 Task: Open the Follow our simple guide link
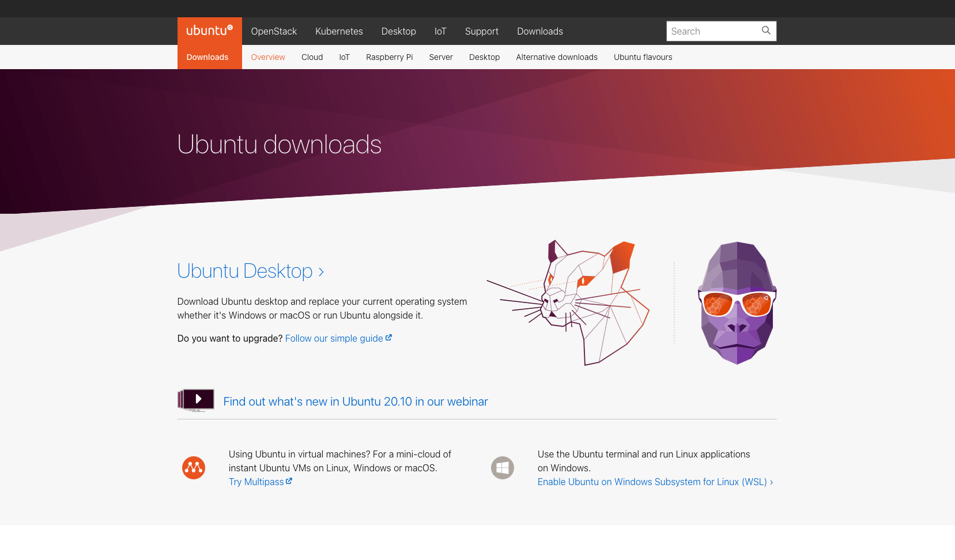(x=338, y=338)
